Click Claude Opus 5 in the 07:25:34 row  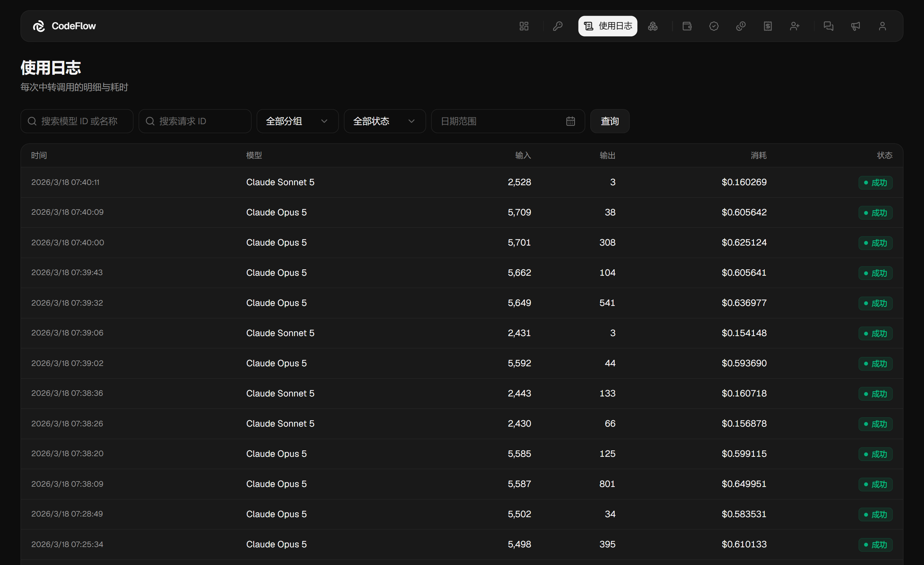pyautogui.click(x=276, y=544)
